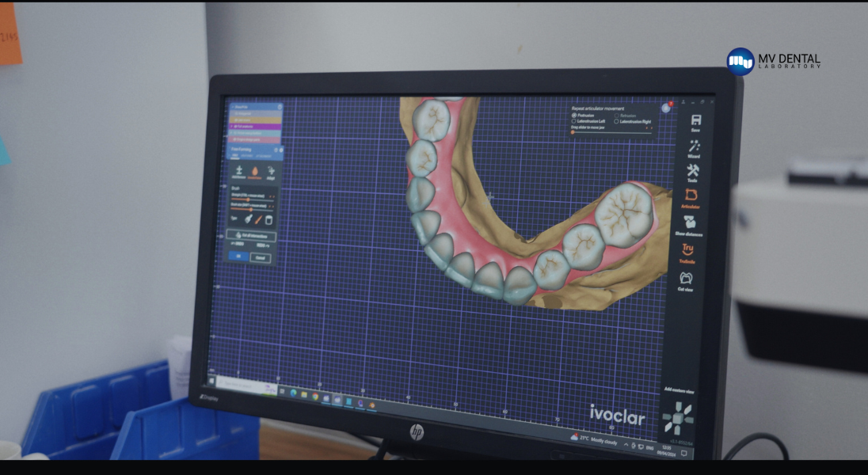This screenshot has width=868, height=475.
Task: Click the user account icon in title bar
Action: (683, 102)
